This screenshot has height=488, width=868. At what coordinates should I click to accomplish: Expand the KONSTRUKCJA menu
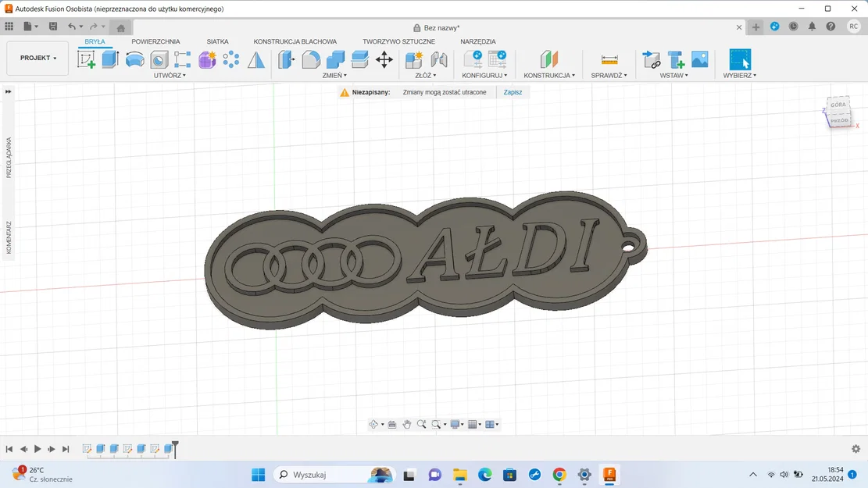tap(549, 75)
